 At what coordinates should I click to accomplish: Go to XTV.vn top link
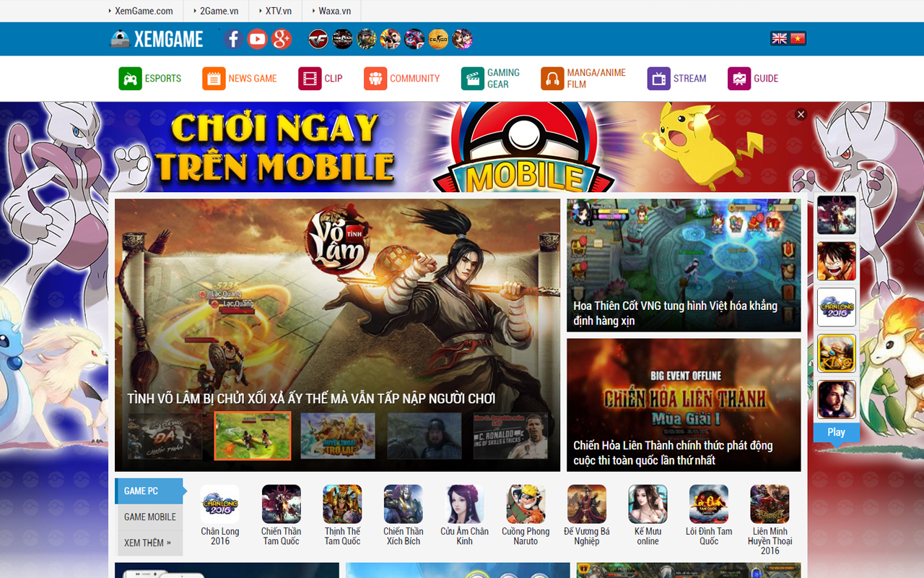pos(278,11)
